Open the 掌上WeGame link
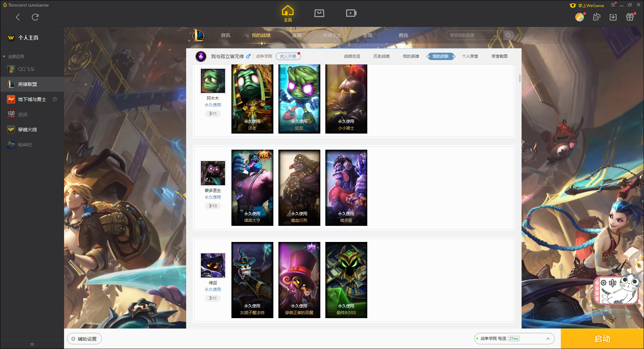This screenshot has height=349, width=644. 587,5
